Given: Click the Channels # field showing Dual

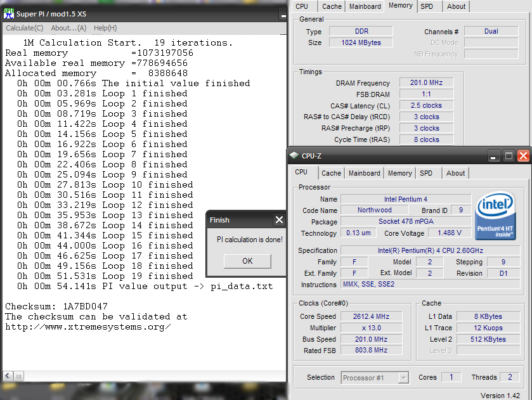Looking at the screenshot, I should 491,31.
